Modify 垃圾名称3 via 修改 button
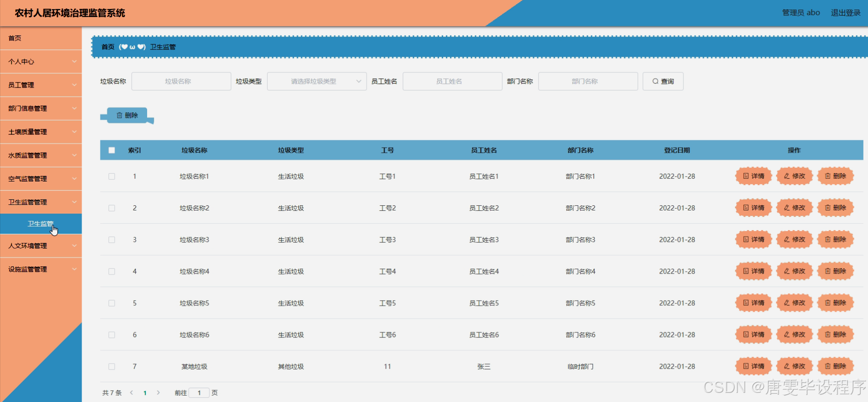This screenshot has width=868, height=402. [794, 239]
